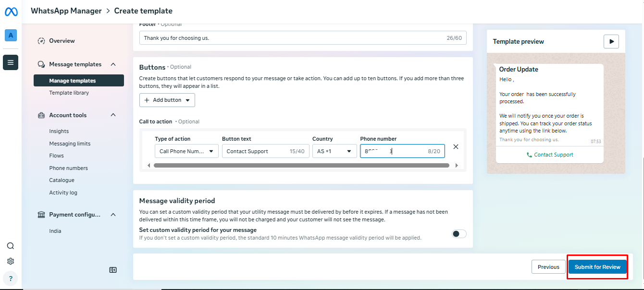Click the Message templates chat icon
The height and width of the screenshot is (290, 644).
(41, 64)
